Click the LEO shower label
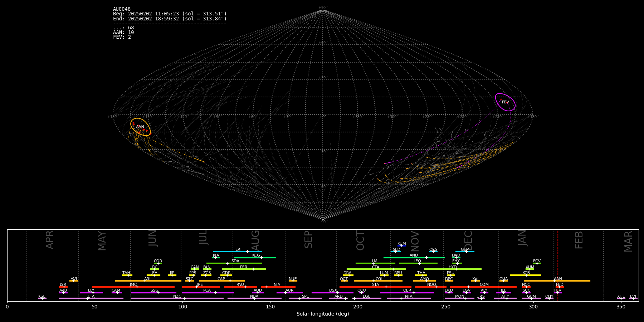Screen dimensions: 644x322 (418, 261)
